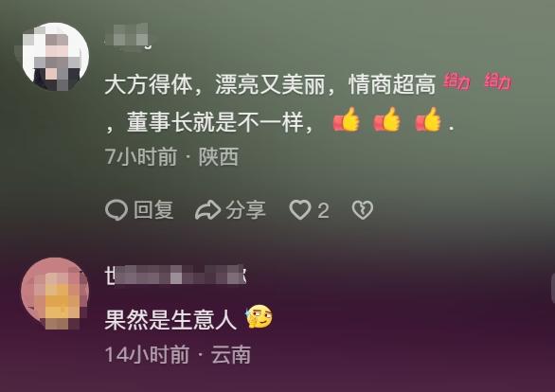
Task: Like the comment with heart icon
Action: (300, 210)
